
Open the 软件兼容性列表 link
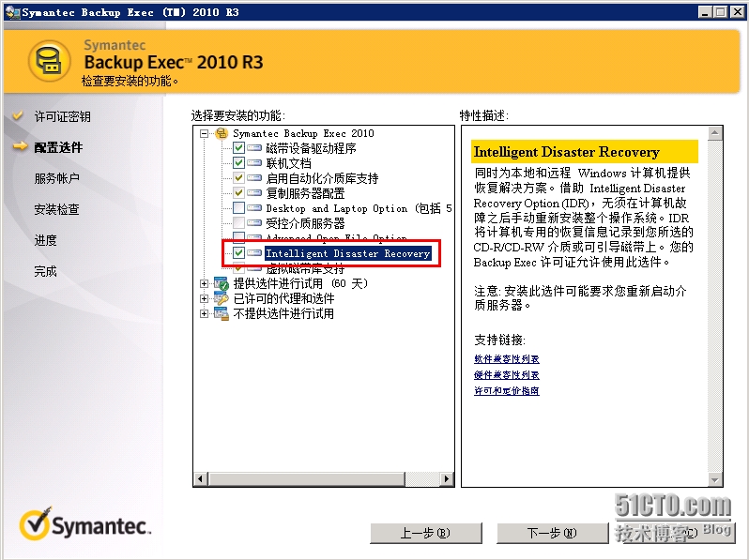506,359
